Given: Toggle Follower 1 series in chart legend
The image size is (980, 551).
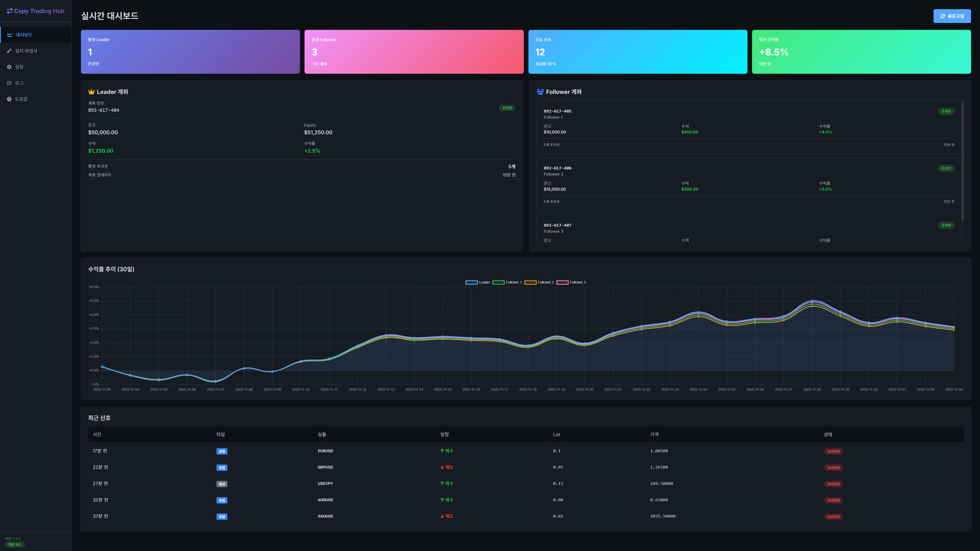Looking at the screenshot, I should [x=498, y=283].
